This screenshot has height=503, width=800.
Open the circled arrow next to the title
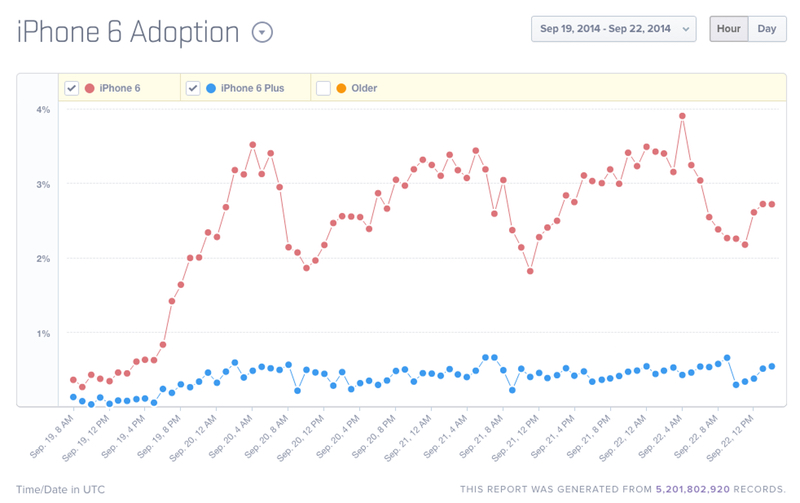coord(262,32)
